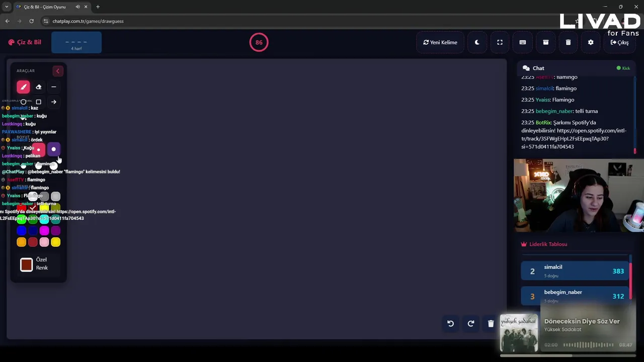Click the Çıkış exit button
This screenshot has width=644, height=362.
pyautogui.click(x=619, y=42)
